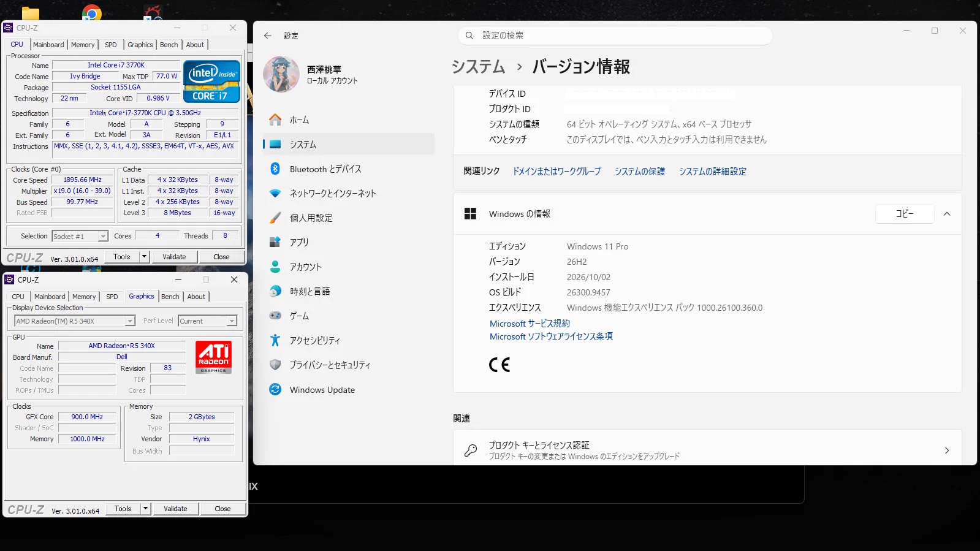This screenshot has height=551, width=980.
Task: Open Apps section icon in sidebar
Action: [275, 242]
